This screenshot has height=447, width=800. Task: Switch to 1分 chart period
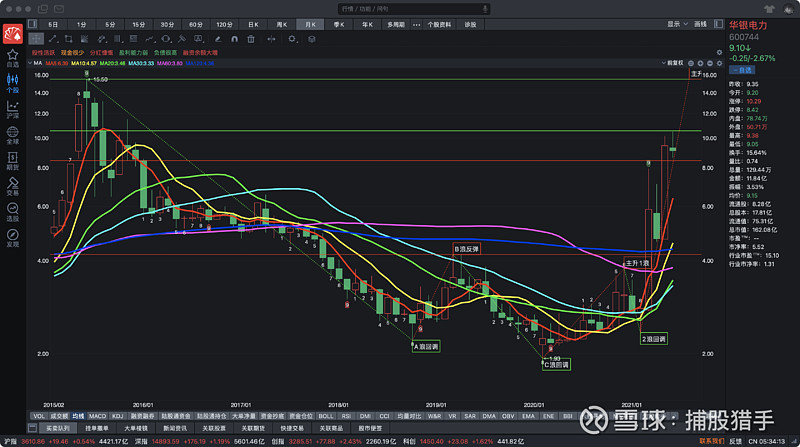coord(82,24)
